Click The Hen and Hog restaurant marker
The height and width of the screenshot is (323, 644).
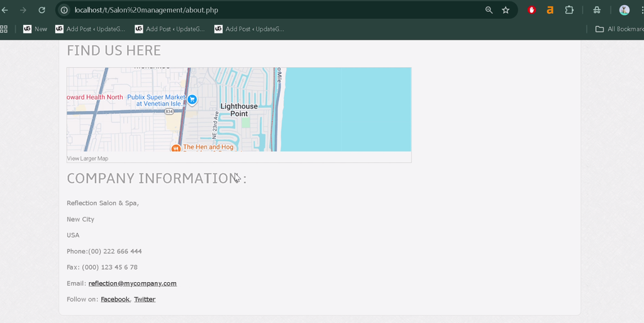pos(176,148)
